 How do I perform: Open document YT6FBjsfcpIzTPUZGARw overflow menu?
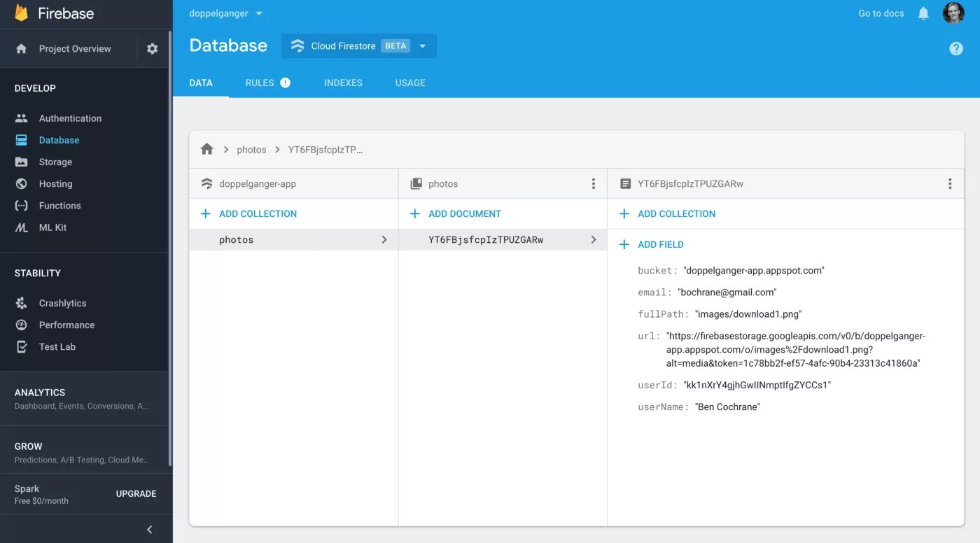coord(950,183)
